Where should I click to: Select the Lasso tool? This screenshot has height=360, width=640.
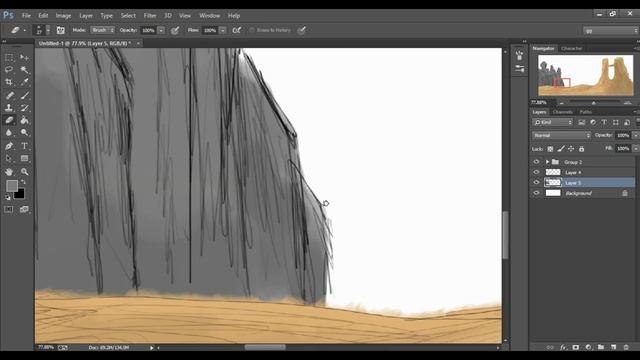click(9, 70)
